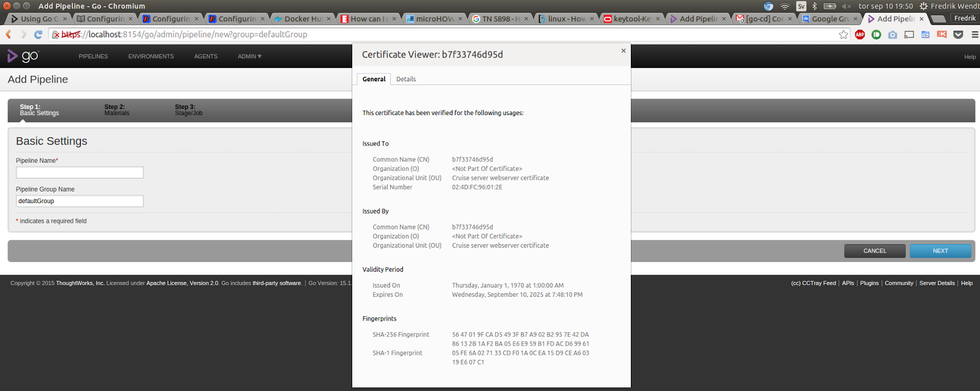The width and height of the screenshot is (980, 391).
Task: Open the battery indicator in system tray
Action: tap(830, 6)
